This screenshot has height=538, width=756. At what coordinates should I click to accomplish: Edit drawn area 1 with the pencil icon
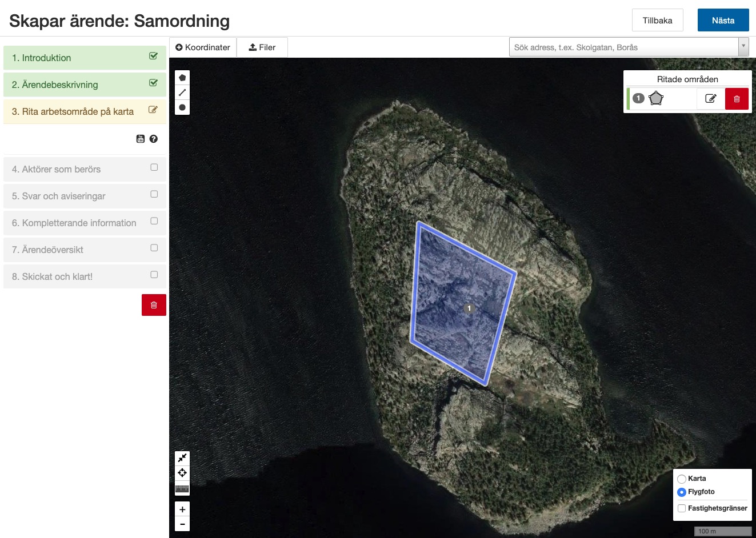tap(710, 98)
